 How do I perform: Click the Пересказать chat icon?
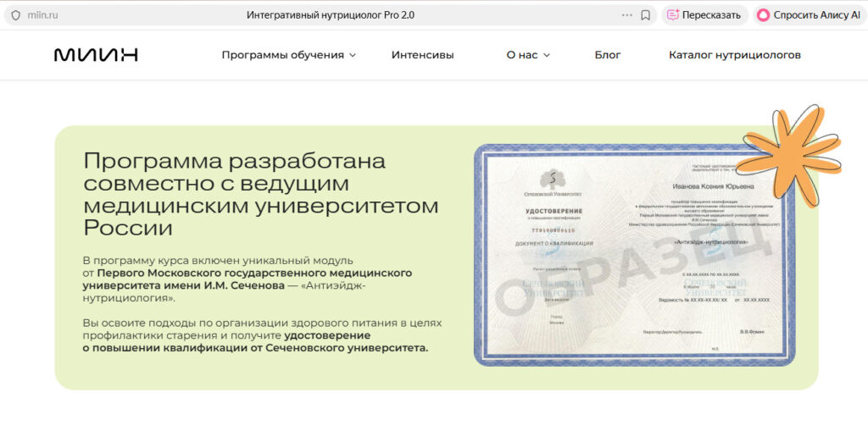point(672,15)
